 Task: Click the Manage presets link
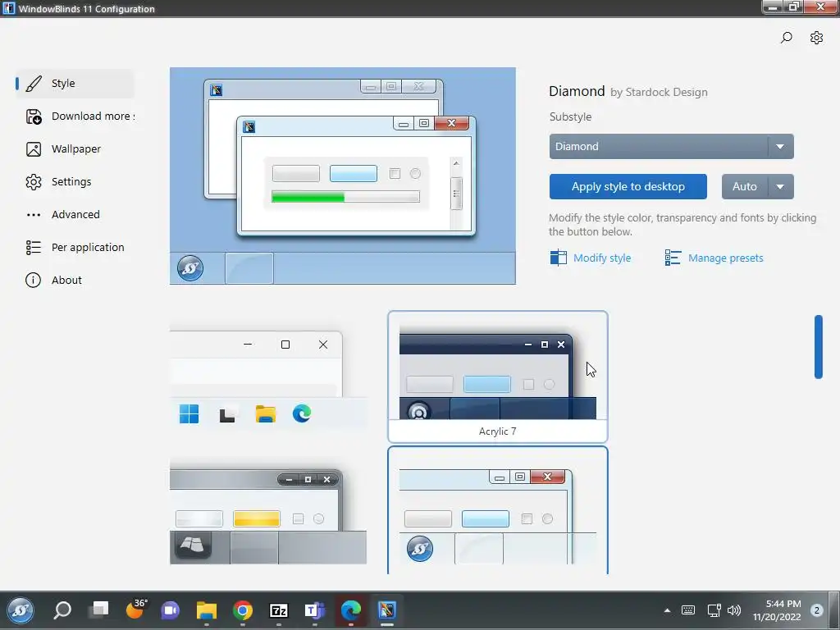point(725,258)
